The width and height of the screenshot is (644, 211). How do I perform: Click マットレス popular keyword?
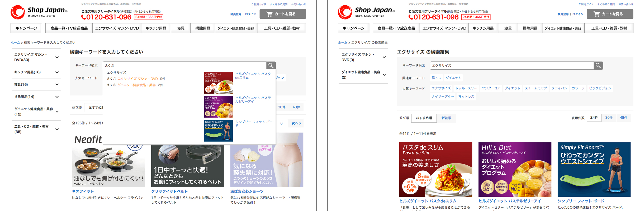[466, 97]
